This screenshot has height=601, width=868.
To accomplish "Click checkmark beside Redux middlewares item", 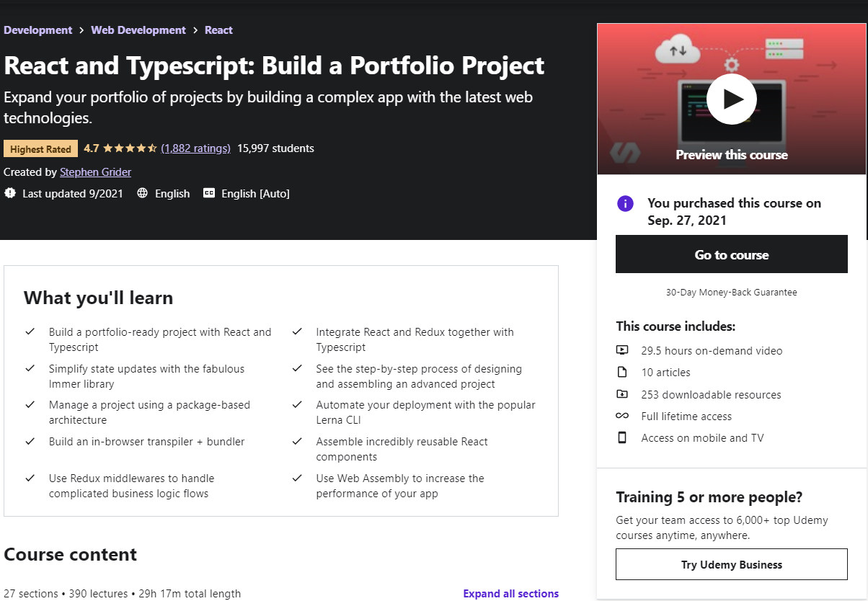I will 30,478.
